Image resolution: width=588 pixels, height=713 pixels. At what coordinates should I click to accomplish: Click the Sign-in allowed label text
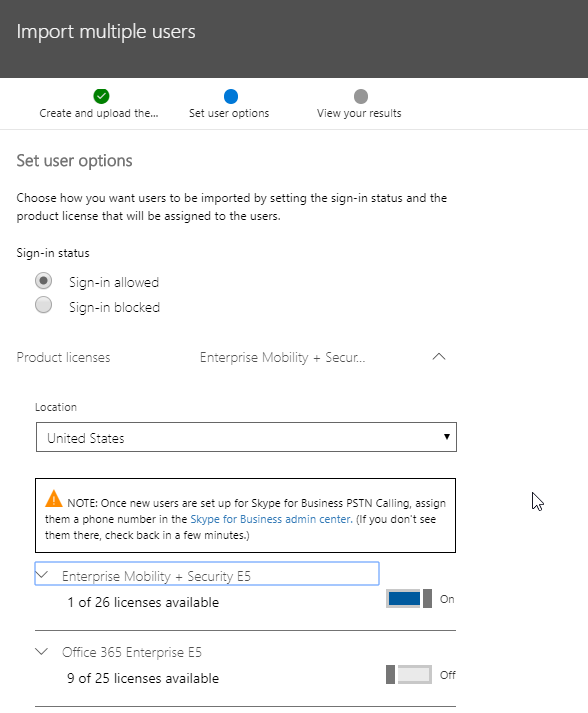click(x=114, y=282)
